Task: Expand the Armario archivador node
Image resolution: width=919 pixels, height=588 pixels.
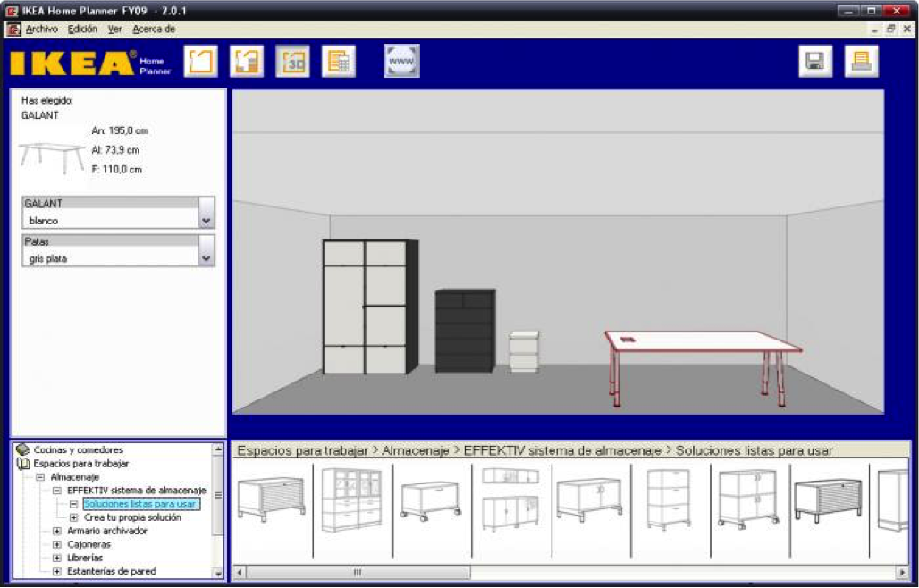Action: tap(57, 531)
